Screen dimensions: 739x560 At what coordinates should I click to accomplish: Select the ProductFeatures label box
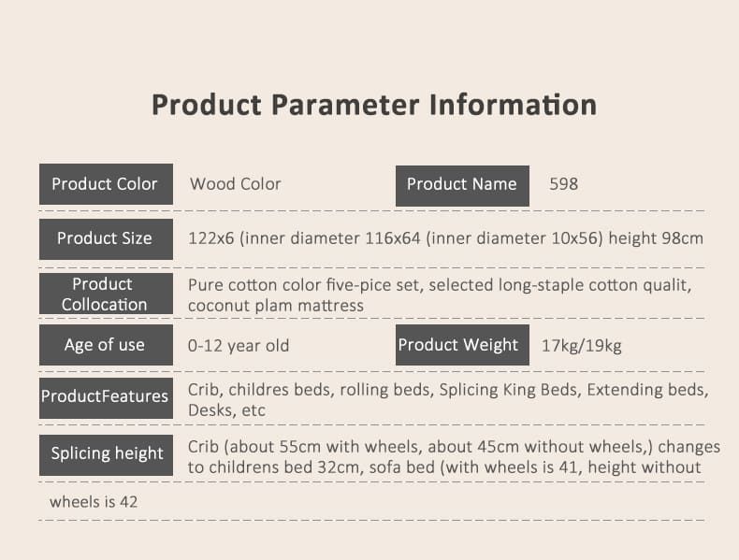(x=106, y=398)
